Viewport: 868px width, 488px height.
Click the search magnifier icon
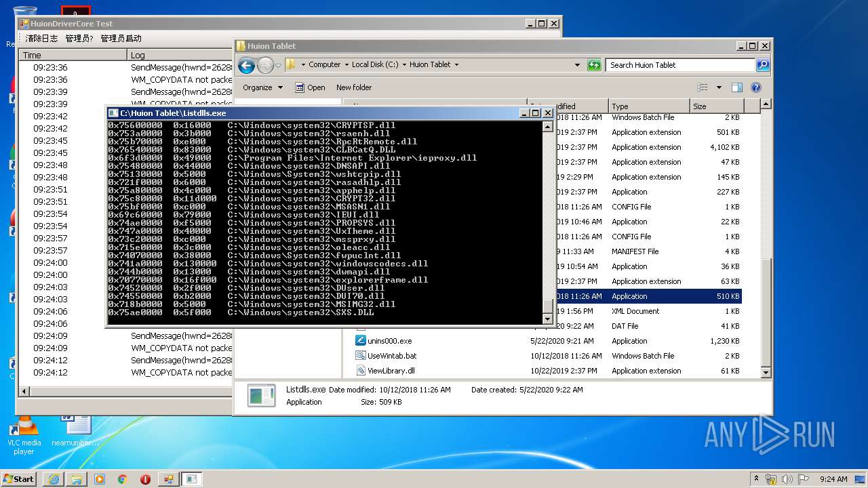point(763,65)
